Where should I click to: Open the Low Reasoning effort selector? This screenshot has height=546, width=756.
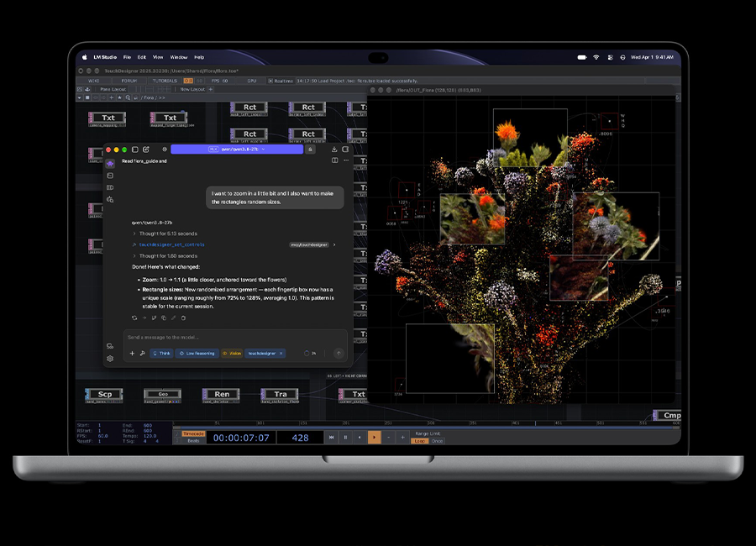coord(197,354)
